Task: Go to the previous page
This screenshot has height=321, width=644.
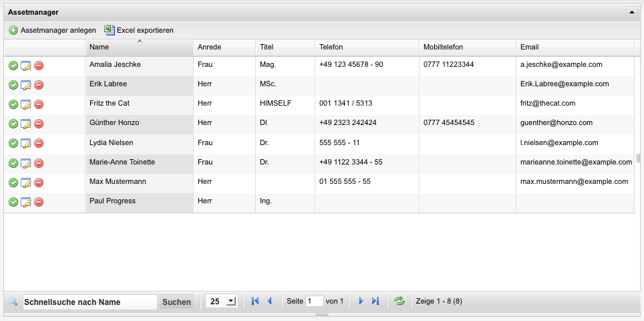Action: coord(269,301)
